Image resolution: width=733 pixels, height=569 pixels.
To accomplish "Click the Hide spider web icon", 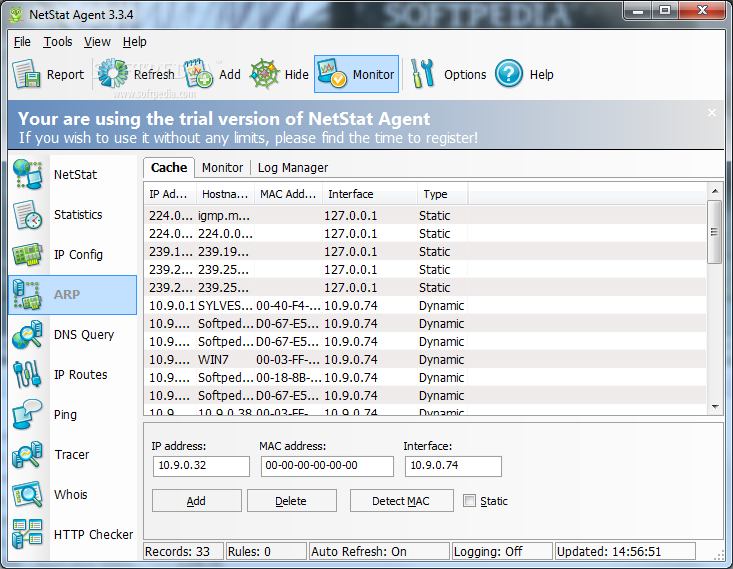I will point(265,74).
